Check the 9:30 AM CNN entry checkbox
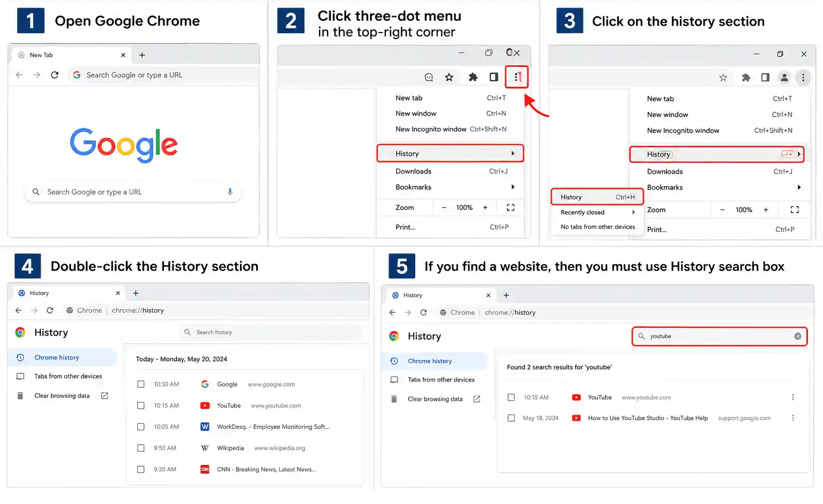 [x=141, y=469]
